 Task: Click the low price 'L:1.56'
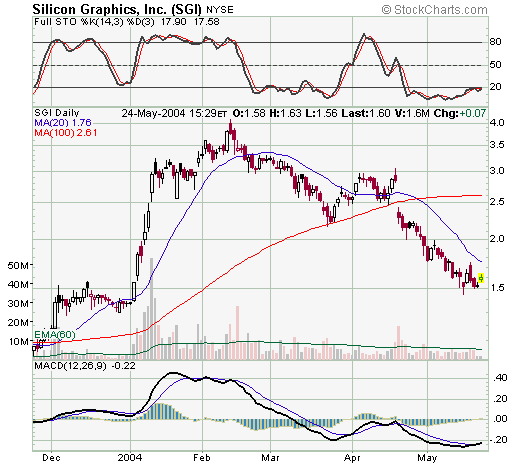pyautogui.click(x=321, y=113)
